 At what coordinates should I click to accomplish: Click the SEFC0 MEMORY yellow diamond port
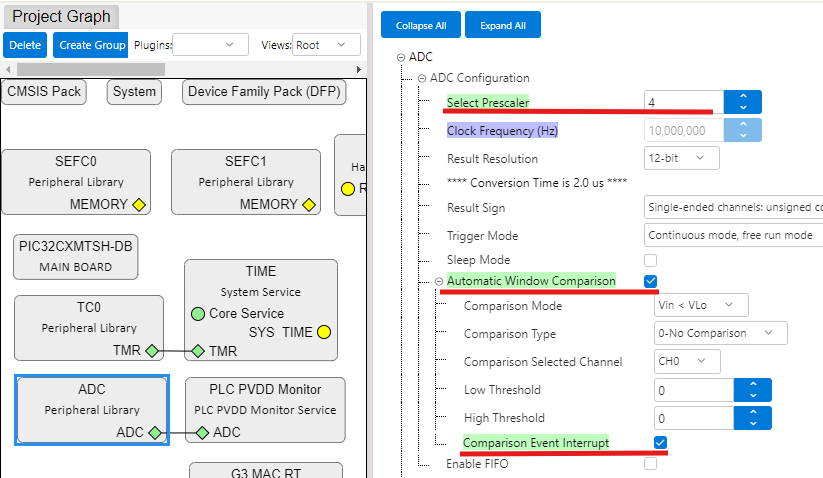pos(139,205)
